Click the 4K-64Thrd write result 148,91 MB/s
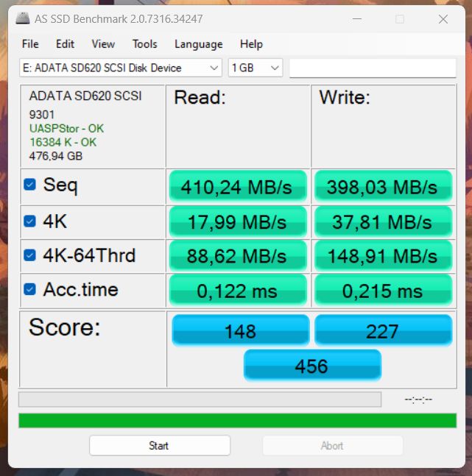Viewport: 472px width, 476px height. (x=383, y=255)
